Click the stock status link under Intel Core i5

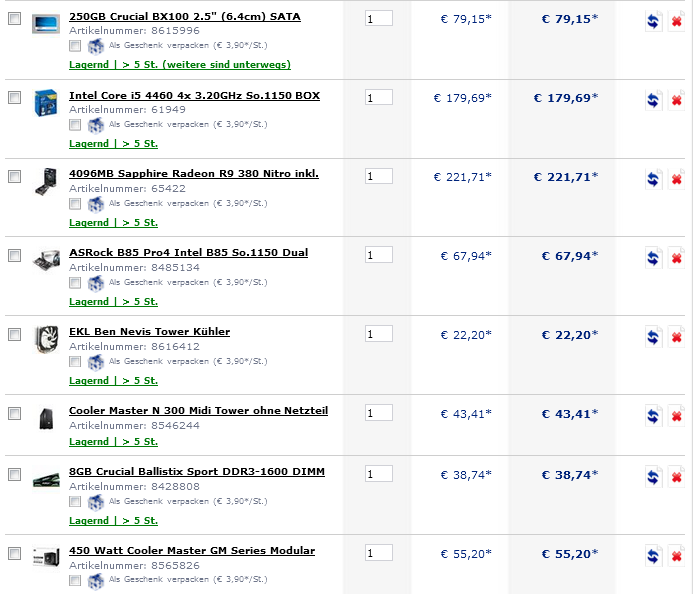[x=114, y=144]
